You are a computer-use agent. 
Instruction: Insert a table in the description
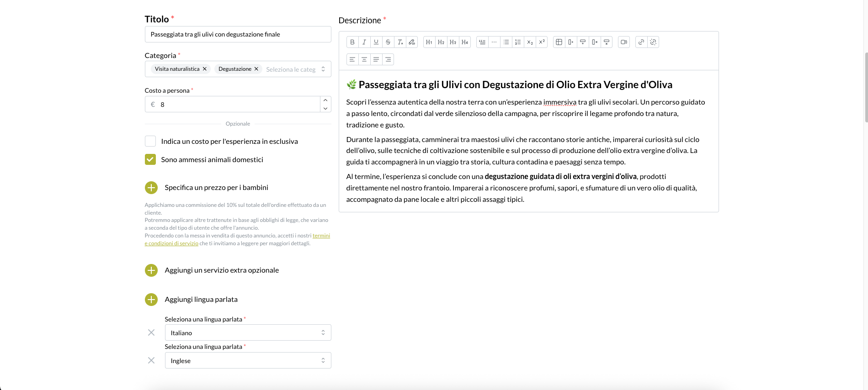tap(559, 42)
